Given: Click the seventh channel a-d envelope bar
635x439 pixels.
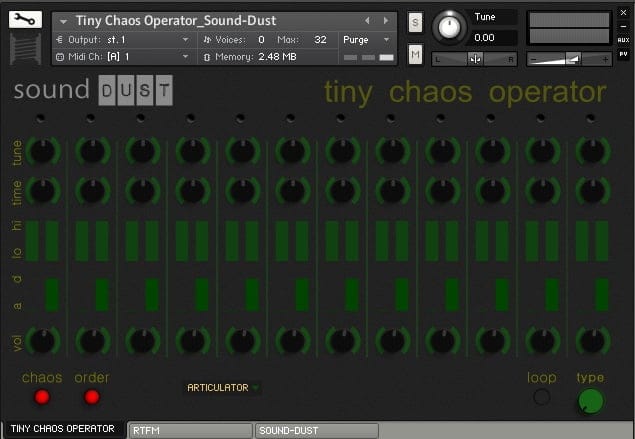Looking at the screenshot, I should 352,294.
